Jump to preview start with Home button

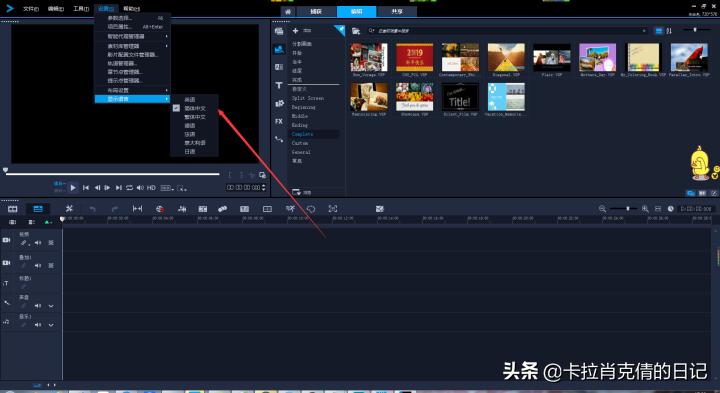click(x=86, y=188)
